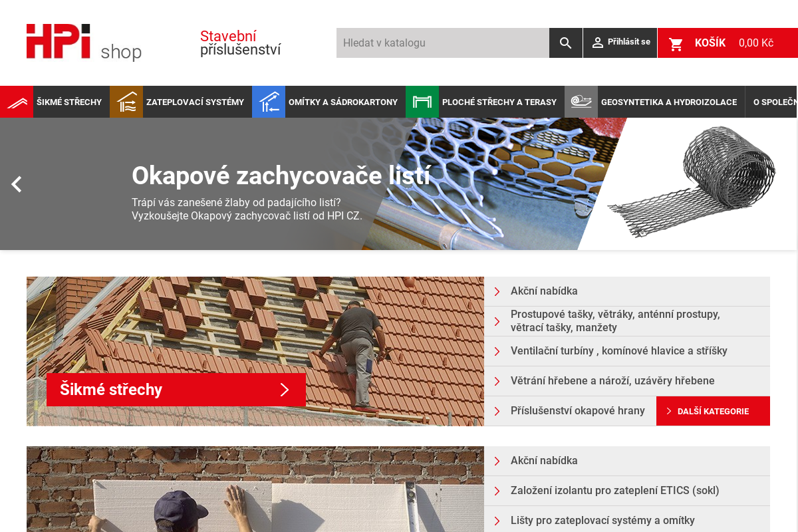This screenshot has width=798, height=532.
Task: Open Zateplovací systémy menu item
Action: point(195,102)
